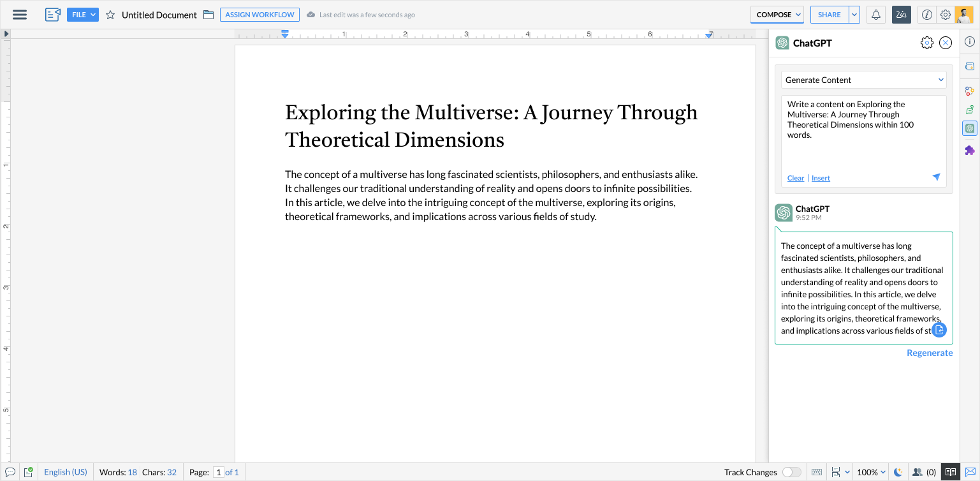Screen dimensions: 980x481
Task: Click Regenerate link
Action: coord(930,353)
